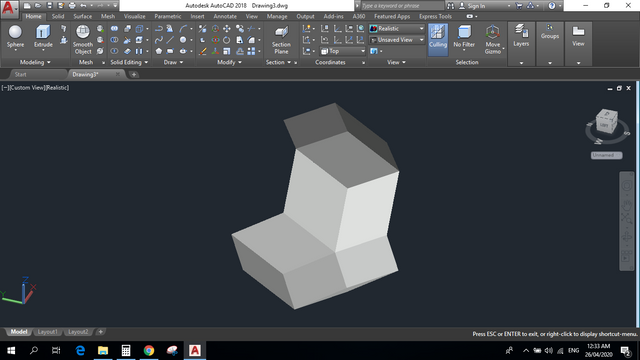Click the Plot print icon
Screen dimensions: 640x360
[x=72, y=6]
